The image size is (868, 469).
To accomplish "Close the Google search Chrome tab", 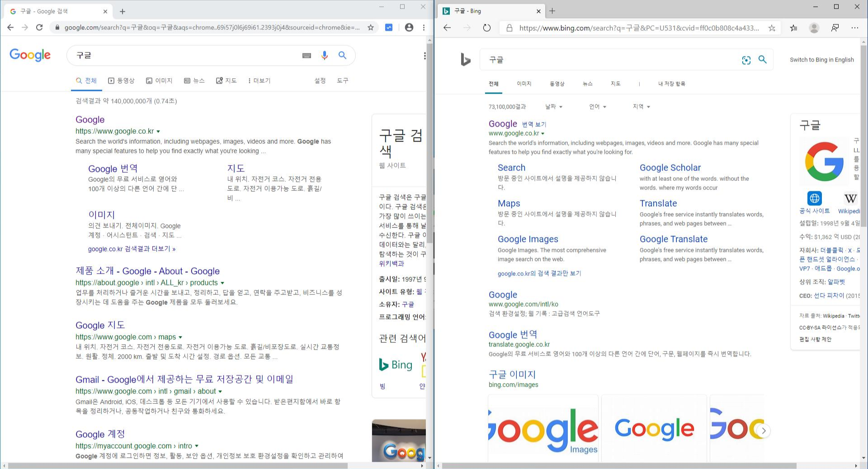I will click(105, 11).
